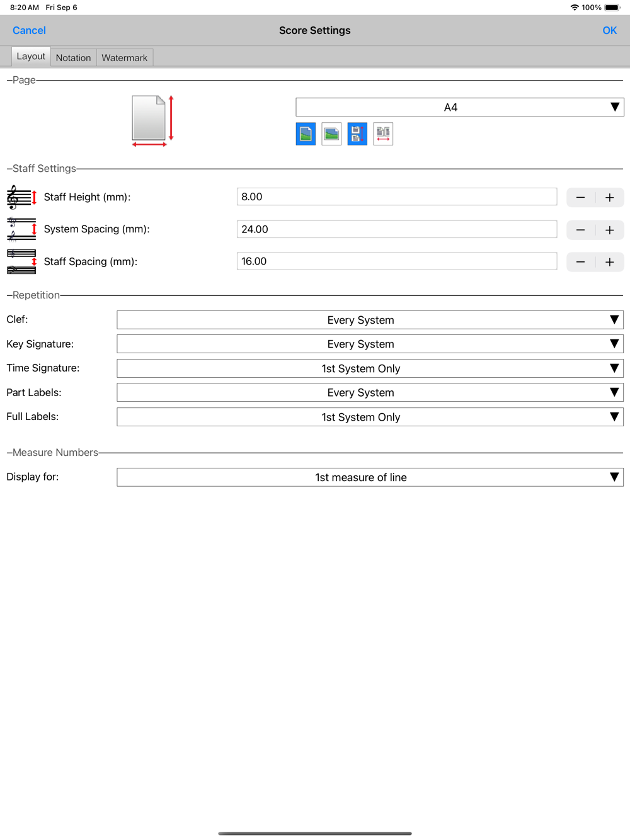Viewport: 630px width, 840px height.
Task: Tap Cancel to discard score settings
Action: tap(29, 30)
